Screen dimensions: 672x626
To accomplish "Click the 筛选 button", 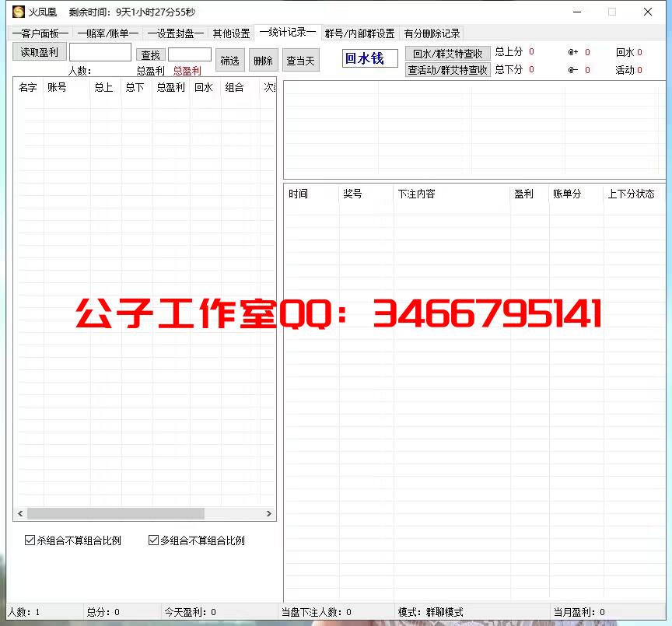I will [x=229, y=61].
